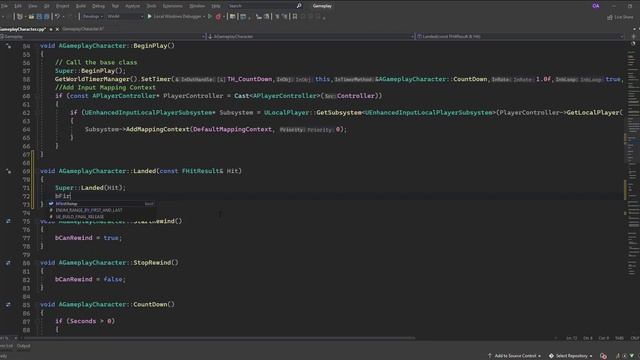640x360 pixels.
Task: Open the Extensions menu
Action: 173,6
